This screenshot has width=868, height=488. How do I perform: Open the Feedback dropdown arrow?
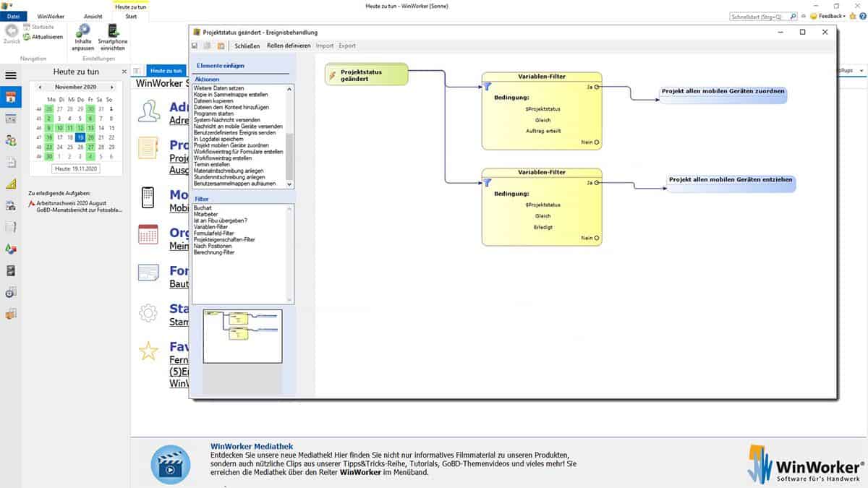coord(845,16)
